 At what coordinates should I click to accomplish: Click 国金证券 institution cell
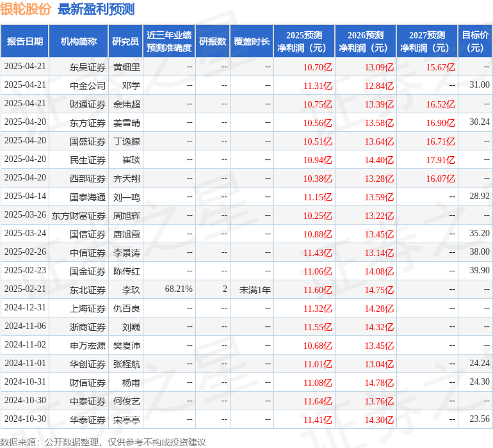[x=88, y=271]
